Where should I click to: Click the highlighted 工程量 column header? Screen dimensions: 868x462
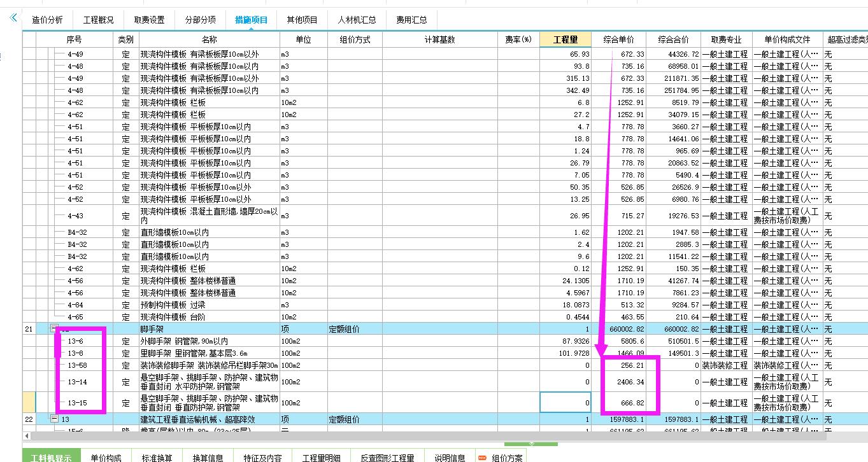[x=566, y=39]
